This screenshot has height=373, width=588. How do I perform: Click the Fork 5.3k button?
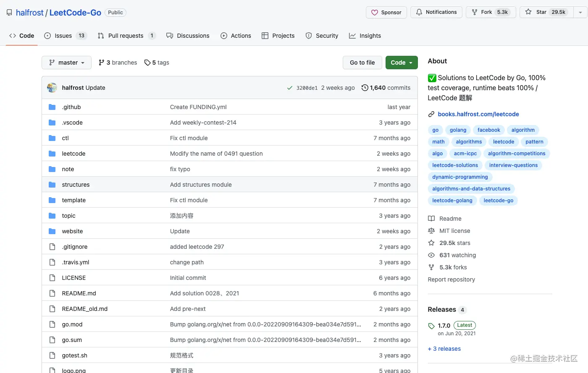pos(490,12)
